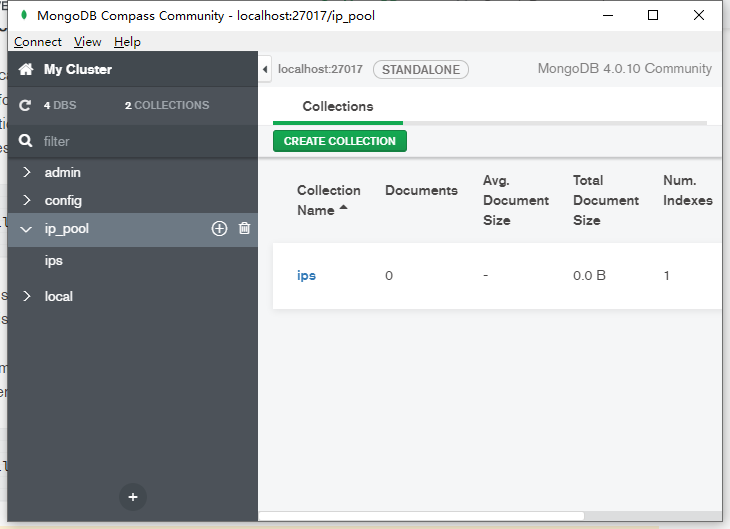This screenshot has width=730, height=529.
Task: Click the 2 COLLECTIONS counter text
Action: pyautogui.click(x=167, y=105)
